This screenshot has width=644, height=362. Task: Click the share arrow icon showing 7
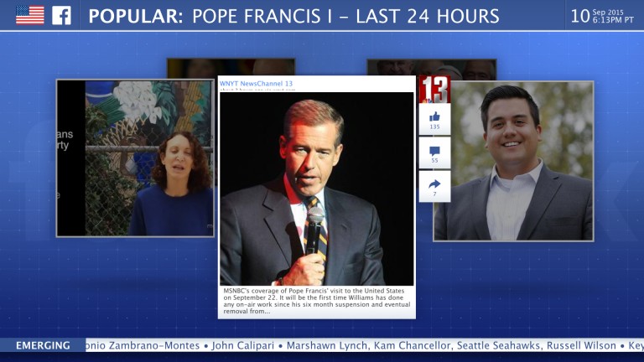pos(434,187)
